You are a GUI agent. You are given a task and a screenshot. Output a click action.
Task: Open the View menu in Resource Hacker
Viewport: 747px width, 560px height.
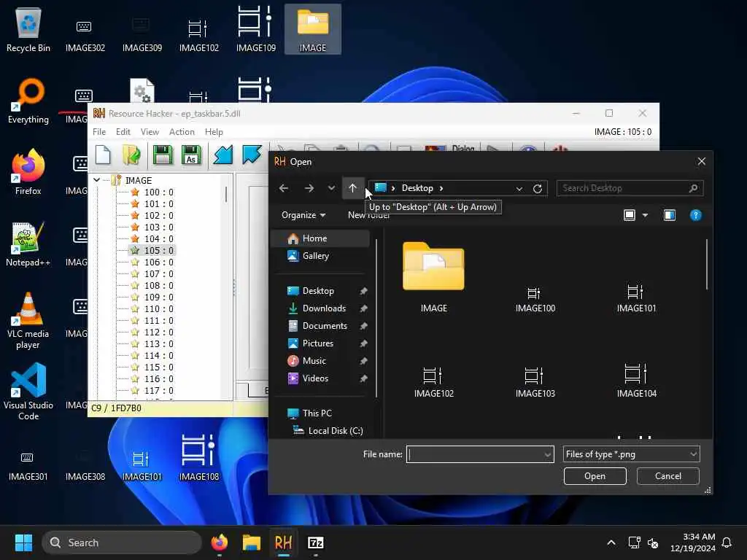tap(150, 132)
